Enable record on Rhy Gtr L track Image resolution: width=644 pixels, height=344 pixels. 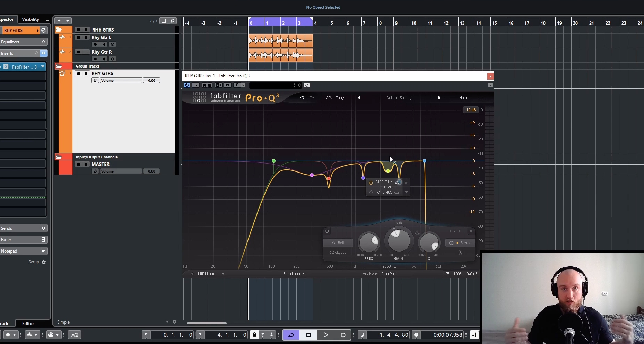pyautogui.click(x=95, y=44)
